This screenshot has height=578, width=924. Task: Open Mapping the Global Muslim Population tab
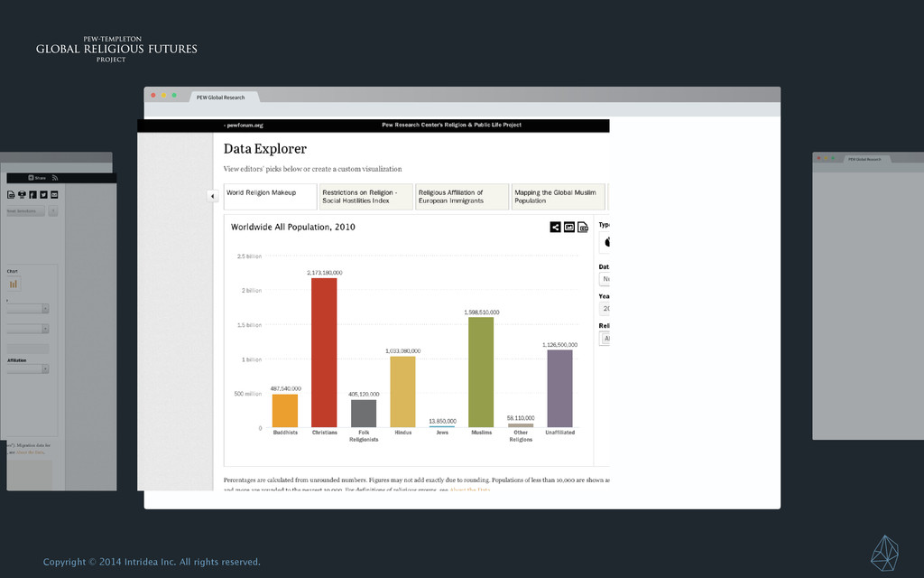coord(559,196)
